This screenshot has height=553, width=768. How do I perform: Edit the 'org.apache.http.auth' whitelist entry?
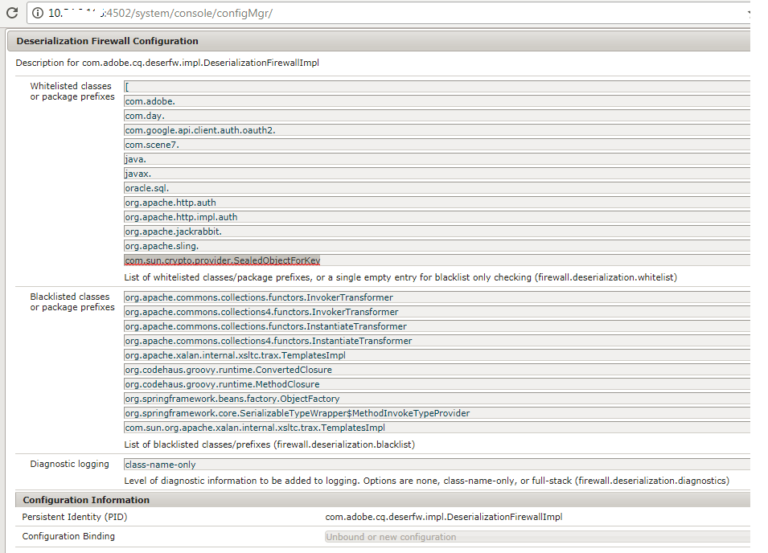click(437, 202)
